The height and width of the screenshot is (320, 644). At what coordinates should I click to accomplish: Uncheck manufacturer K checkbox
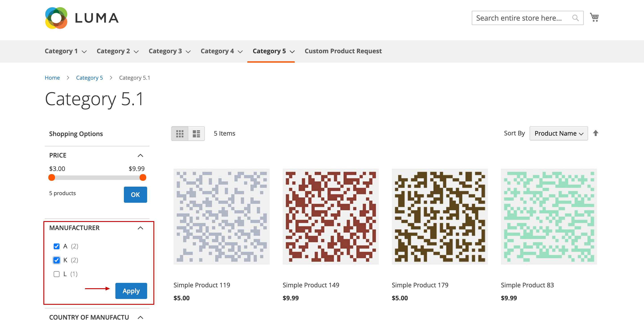pos(57,260)
